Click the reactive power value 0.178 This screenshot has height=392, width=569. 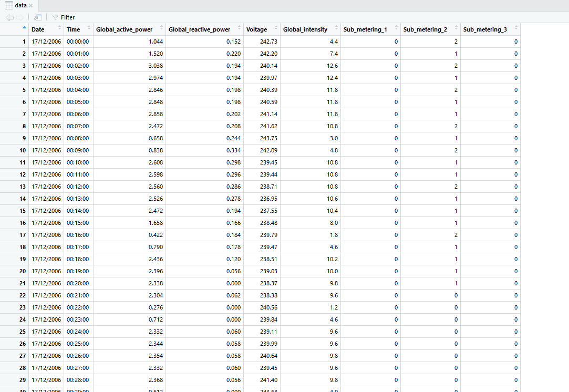(x=233, y=247)
